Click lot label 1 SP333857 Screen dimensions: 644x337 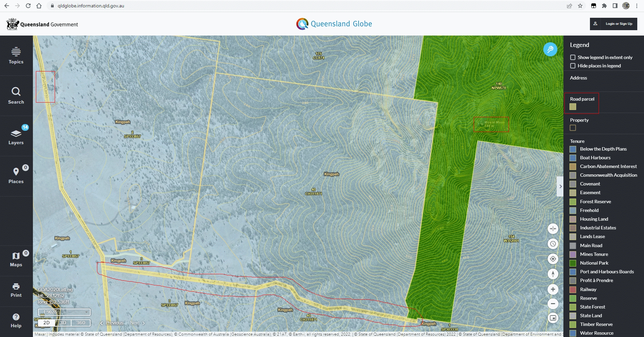tap(71, 254)
